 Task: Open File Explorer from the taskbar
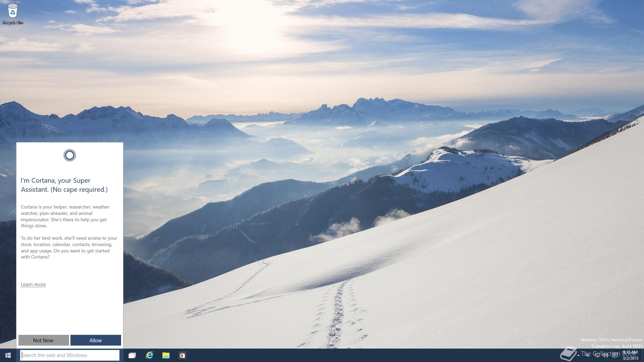click(166, 355)
